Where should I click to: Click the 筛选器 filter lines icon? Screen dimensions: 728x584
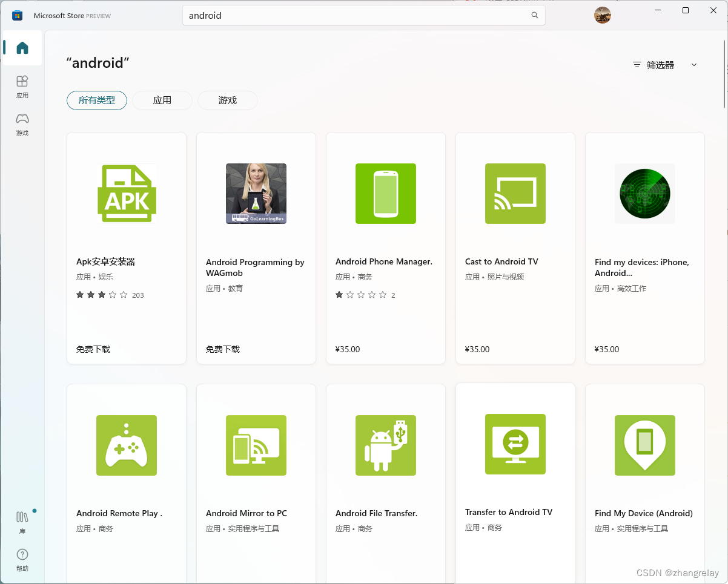tap(637, 65)
